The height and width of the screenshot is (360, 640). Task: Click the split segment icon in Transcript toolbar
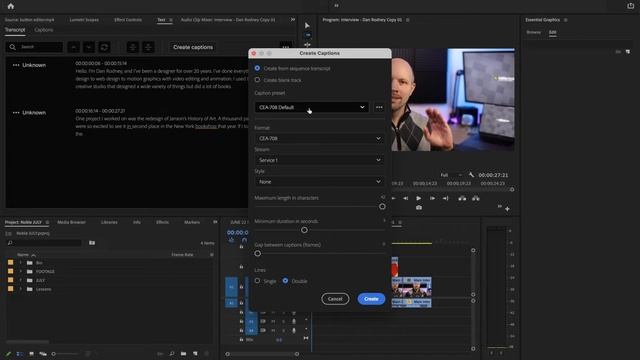tap(133, 47)
